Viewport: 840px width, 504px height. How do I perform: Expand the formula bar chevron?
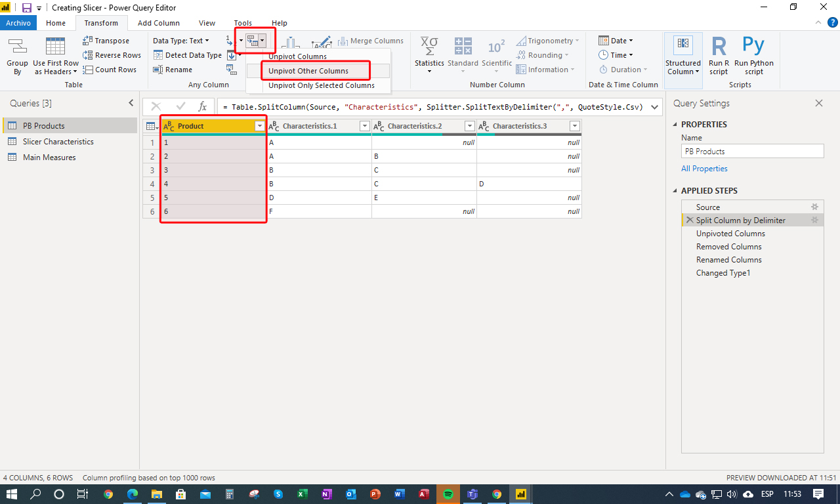tap(654, 106)
